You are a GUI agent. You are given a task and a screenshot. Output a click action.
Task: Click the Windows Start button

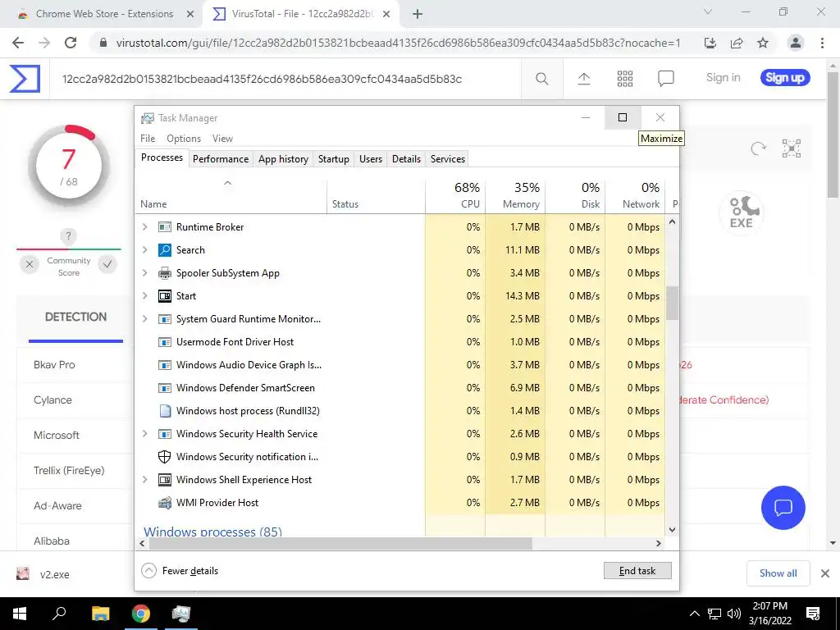20,614
